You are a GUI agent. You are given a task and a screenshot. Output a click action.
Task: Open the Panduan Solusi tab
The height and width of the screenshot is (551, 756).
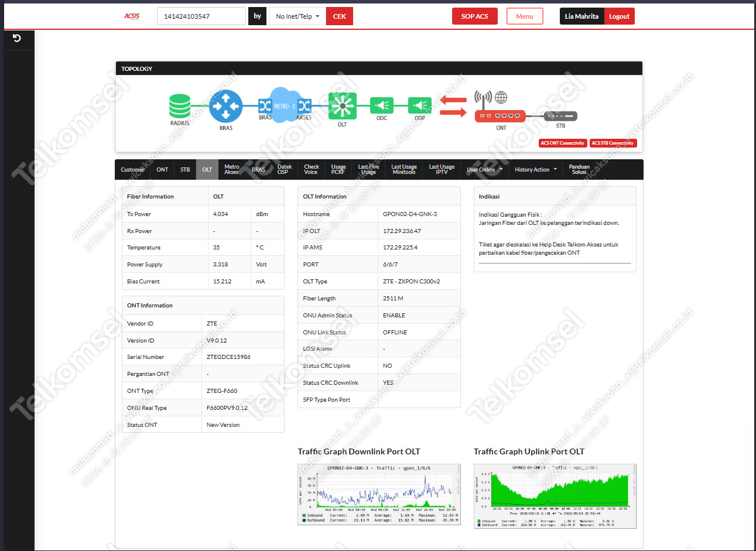579,170
